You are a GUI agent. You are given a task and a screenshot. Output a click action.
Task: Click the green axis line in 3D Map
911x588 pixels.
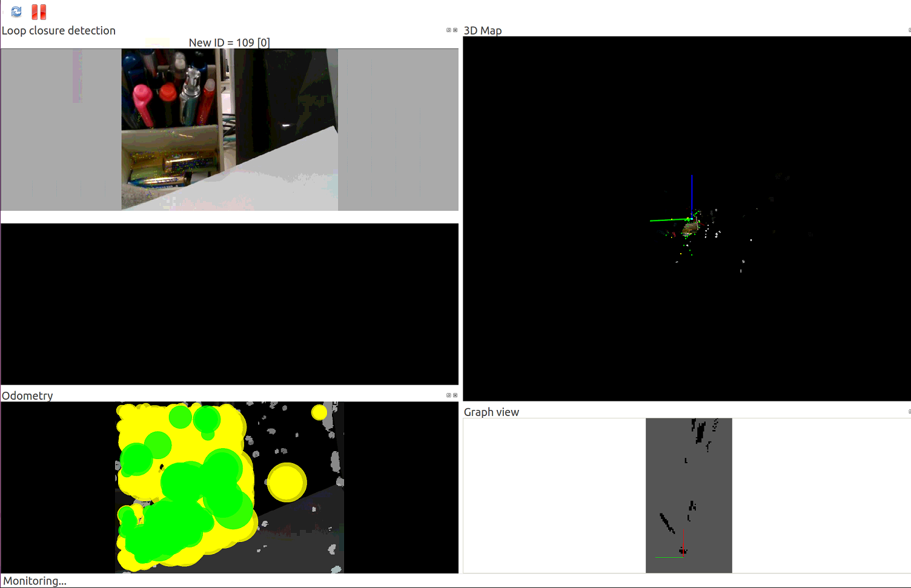(x=666, y=220)
